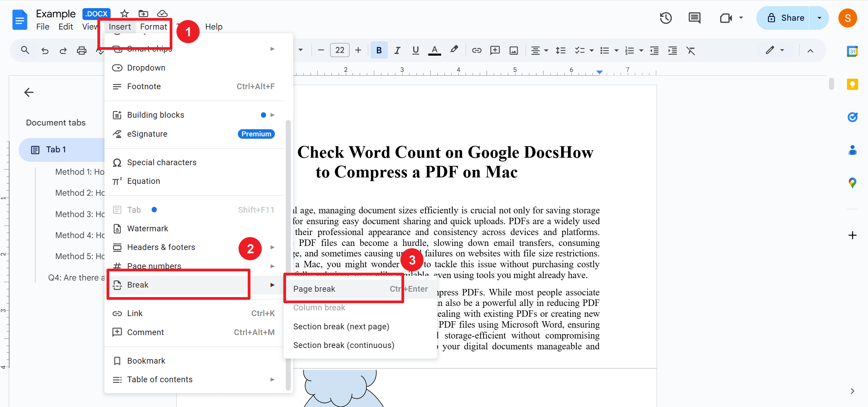Select eSignature menu item

[194, 134]
